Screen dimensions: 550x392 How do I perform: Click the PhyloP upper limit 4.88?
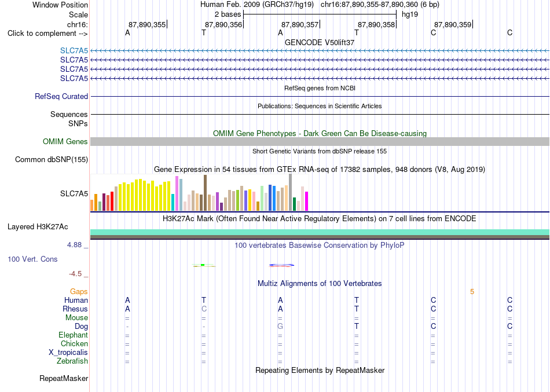tap(74, 244)
